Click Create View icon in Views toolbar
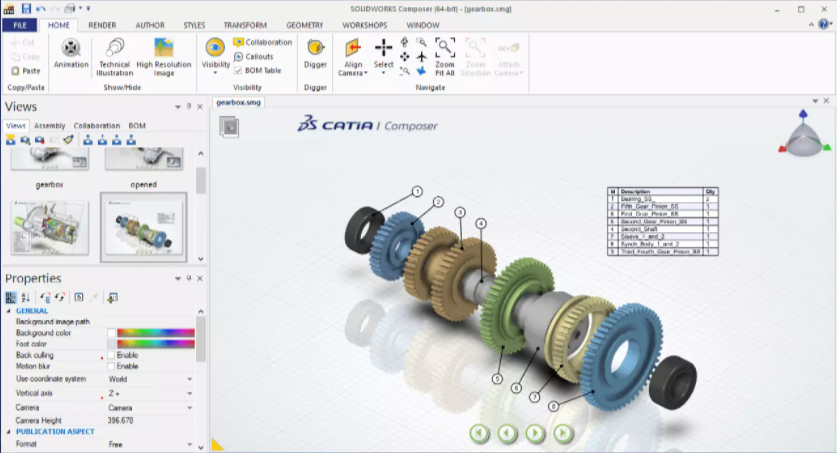This screenshot has height=453, width=837. [x=11, y=140]
